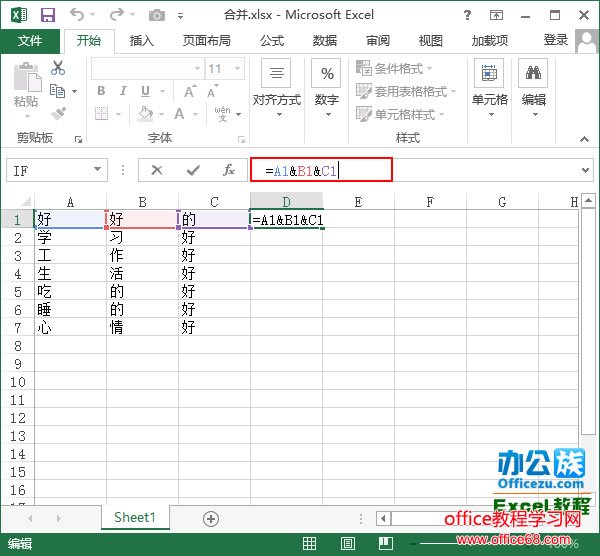The height and width of the screenshot is (556, 600).
Task: Switch to the 加载项 tab
Action: point(490,41)
